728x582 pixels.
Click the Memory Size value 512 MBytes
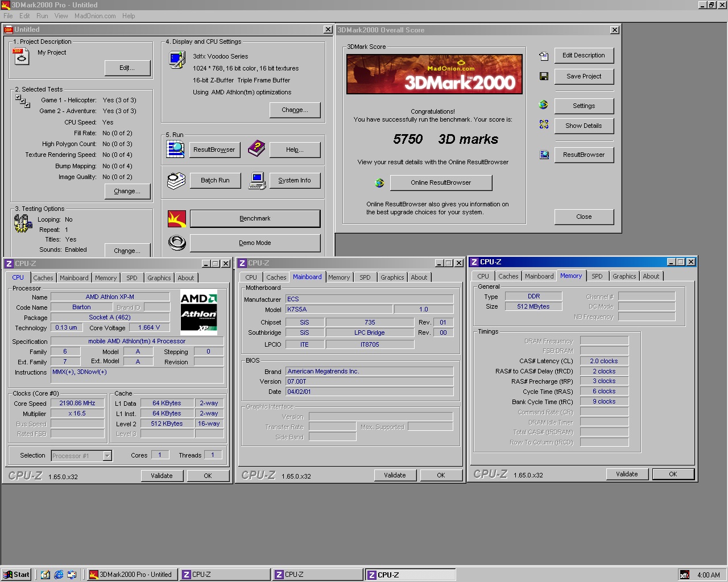533,306
